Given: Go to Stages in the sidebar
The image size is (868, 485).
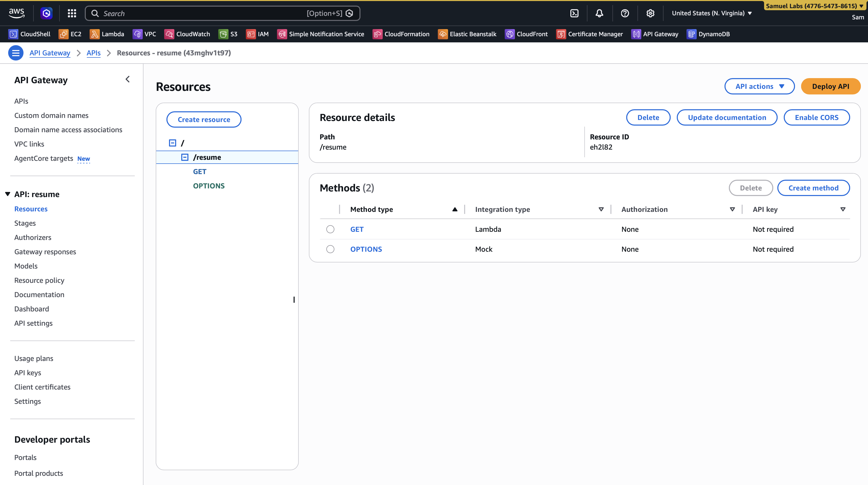Looking at the screenshot, I should click(25, 223).
